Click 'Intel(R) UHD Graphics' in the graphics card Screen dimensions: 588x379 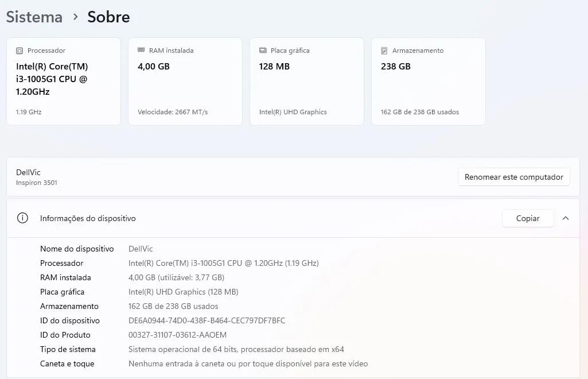pyautogui.click(x=293, y=112)
